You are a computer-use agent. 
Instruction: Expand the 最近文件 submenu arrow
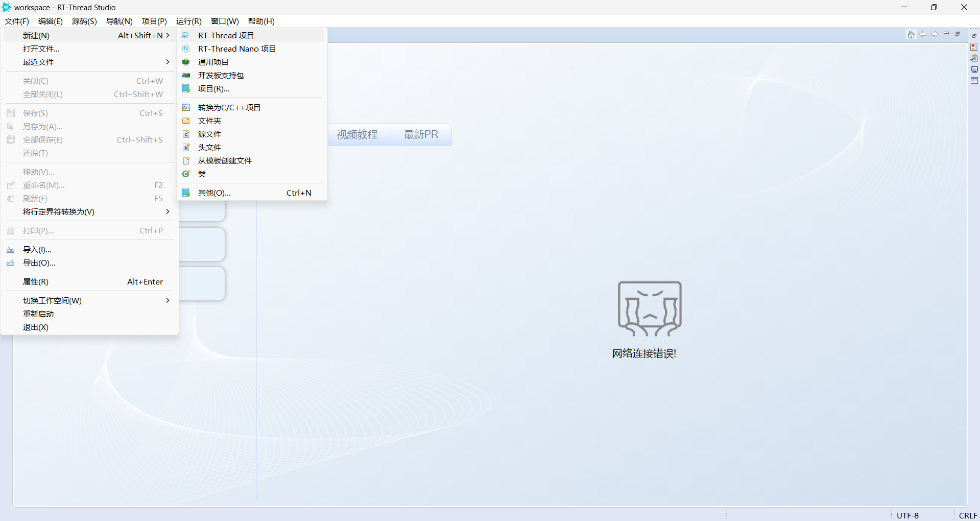(x=168, y=62)
